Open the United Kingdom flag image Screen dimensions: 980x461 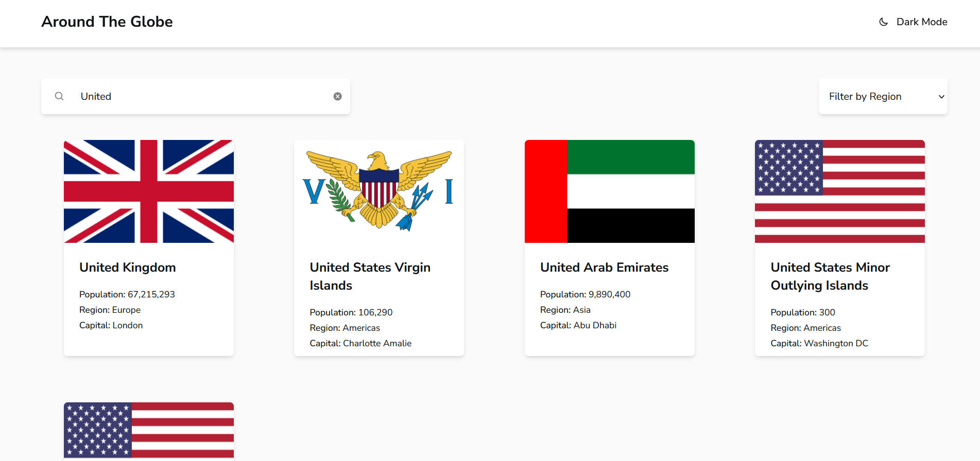coord(149,191)
